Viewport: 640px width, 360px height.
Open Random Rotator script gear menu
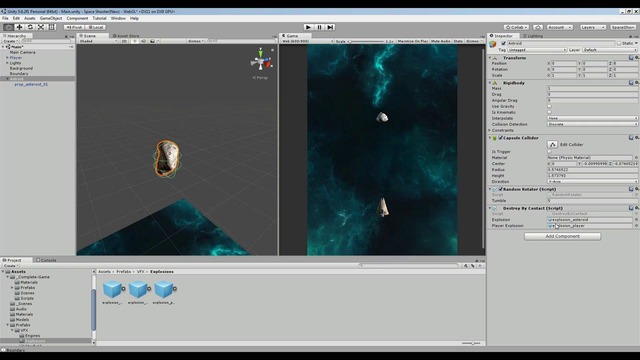click(x=636, y=189)
